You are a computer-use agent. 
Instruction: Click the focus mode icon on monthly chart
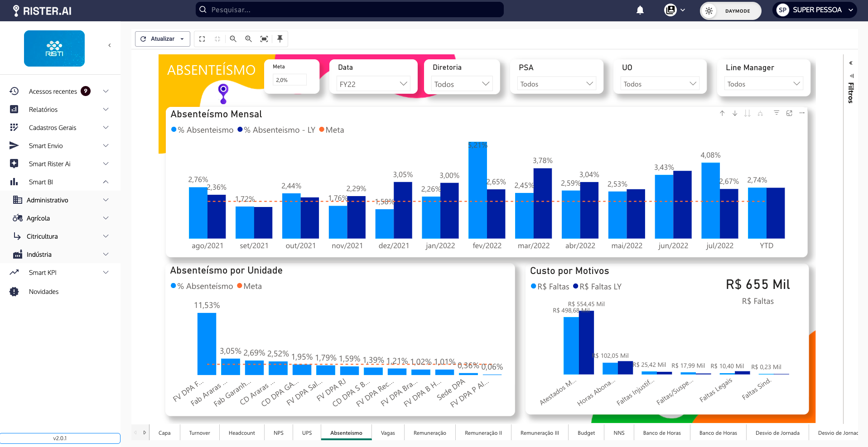(789, 113)
